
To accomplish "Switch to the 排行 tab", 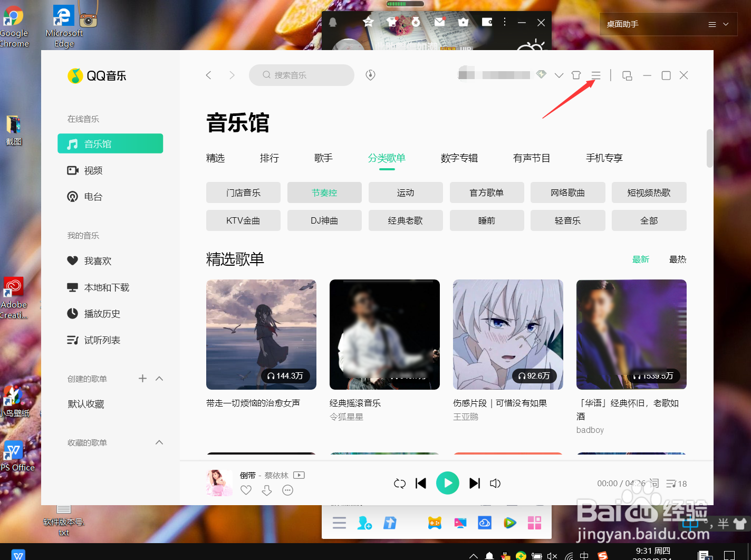I will [x=269, y=158].
